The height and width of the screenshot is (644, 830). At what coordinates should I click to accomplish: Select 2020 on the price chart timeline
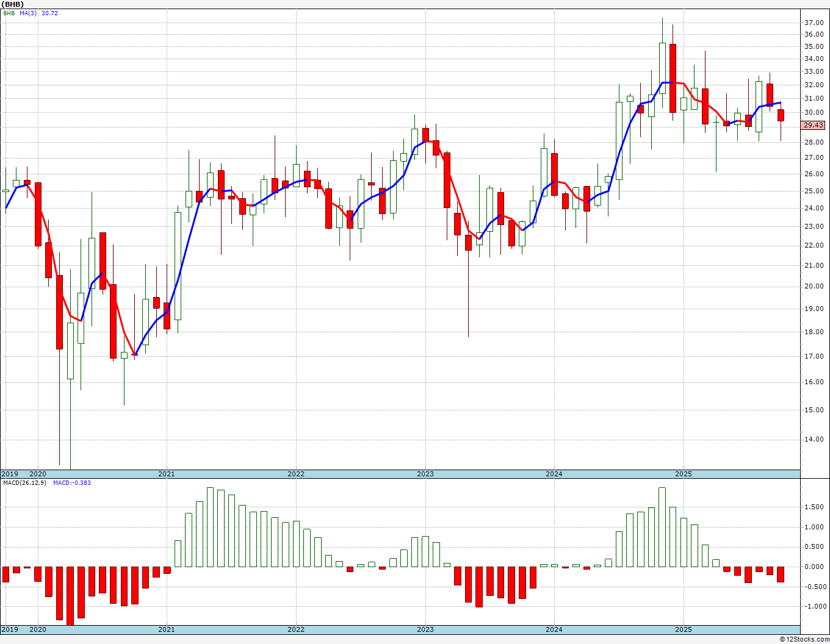38,474
